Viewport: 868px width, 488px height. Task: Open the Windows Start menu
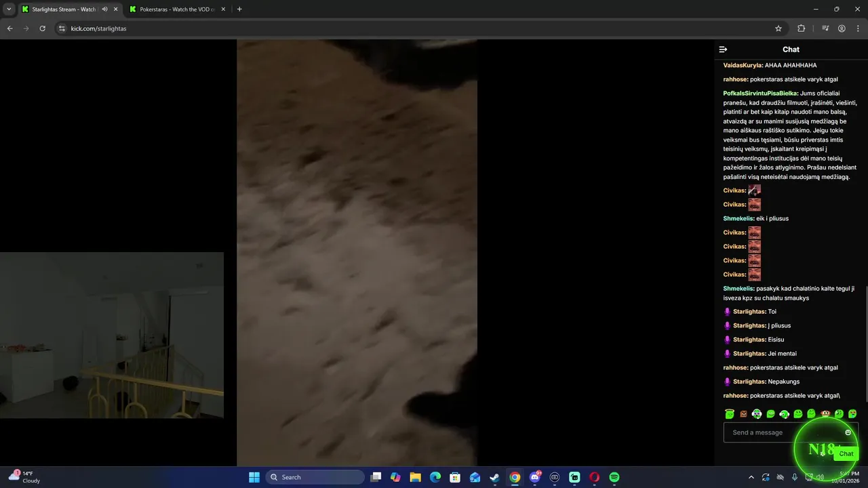pyautogui.click(x=254, y=477)
